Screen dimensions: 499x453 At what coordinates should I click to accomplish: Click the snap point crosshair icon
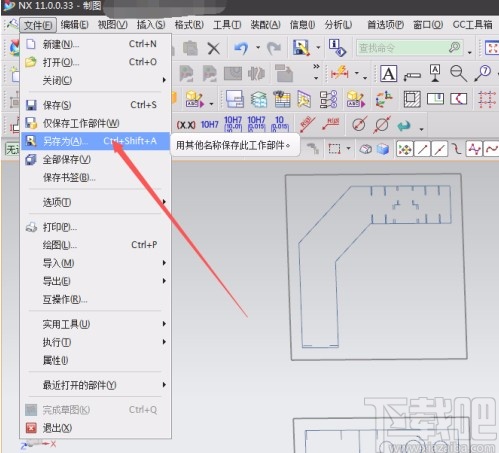[x=405, y=149]
